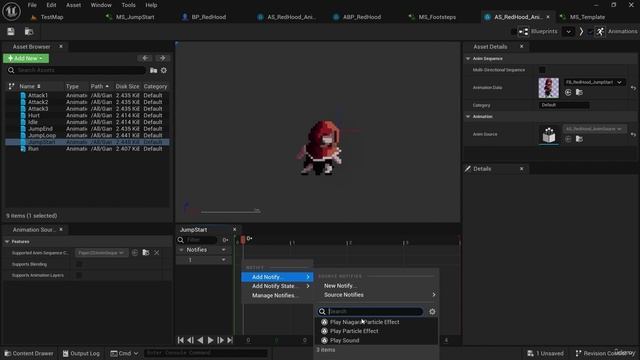Open Asset Browser settings gear
The width and height of the screenshot is (640, 360).
click(x=164, y=70)
